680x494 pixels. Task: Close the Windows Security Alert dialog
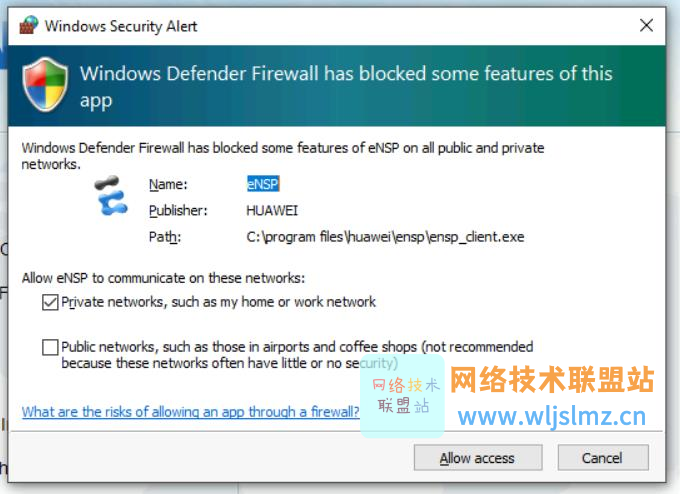point(646,25)
